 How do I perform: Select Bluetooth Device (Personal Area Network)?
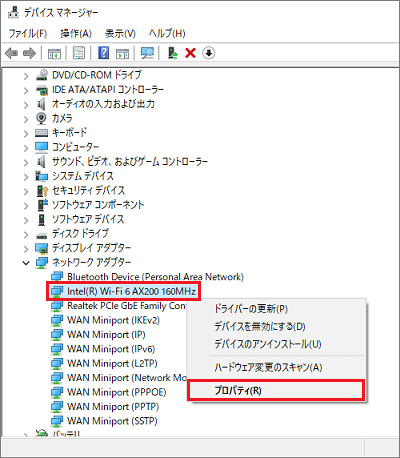[155, 277]
